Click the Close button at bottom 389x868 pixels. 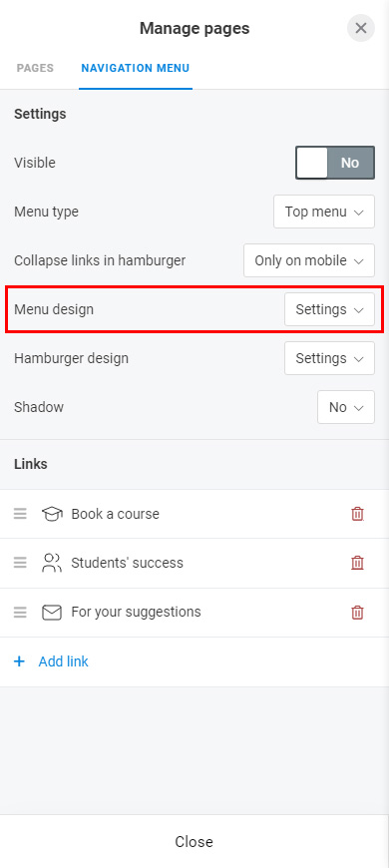pos(194,841)
